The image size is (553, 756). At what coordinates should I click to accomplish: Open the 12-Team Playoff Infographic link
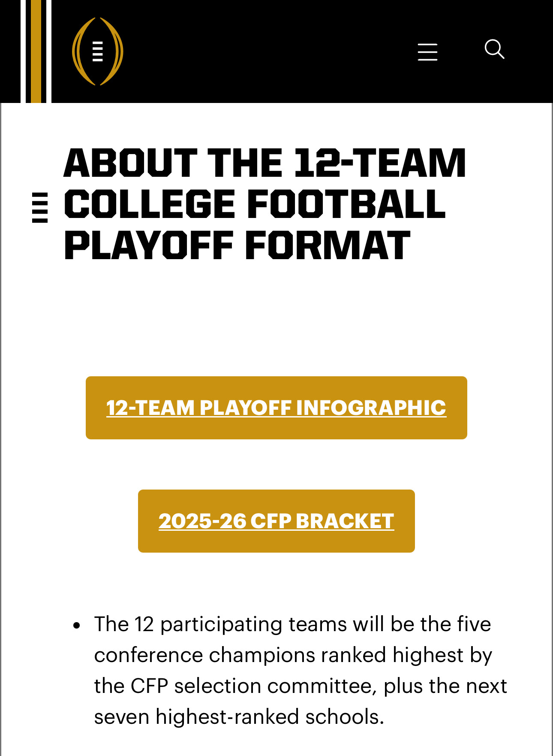[x=276, y=408]
